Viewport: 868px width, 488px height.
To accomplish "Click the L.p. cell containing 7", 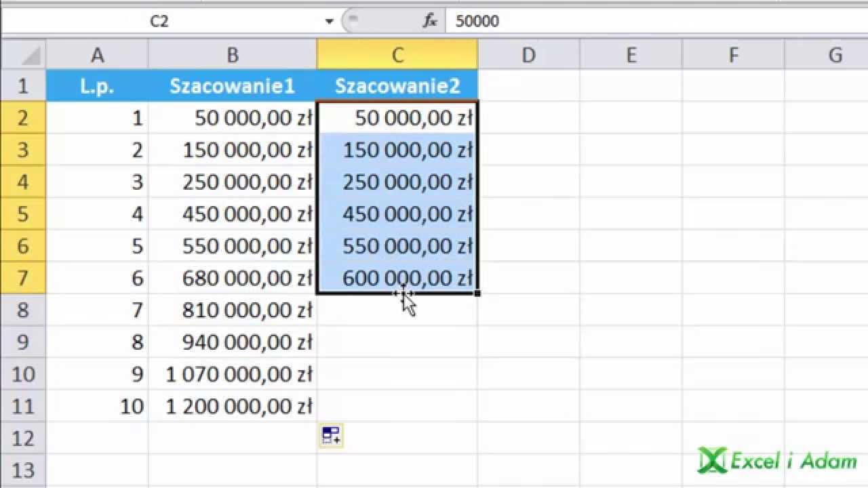I will (97, 310).
